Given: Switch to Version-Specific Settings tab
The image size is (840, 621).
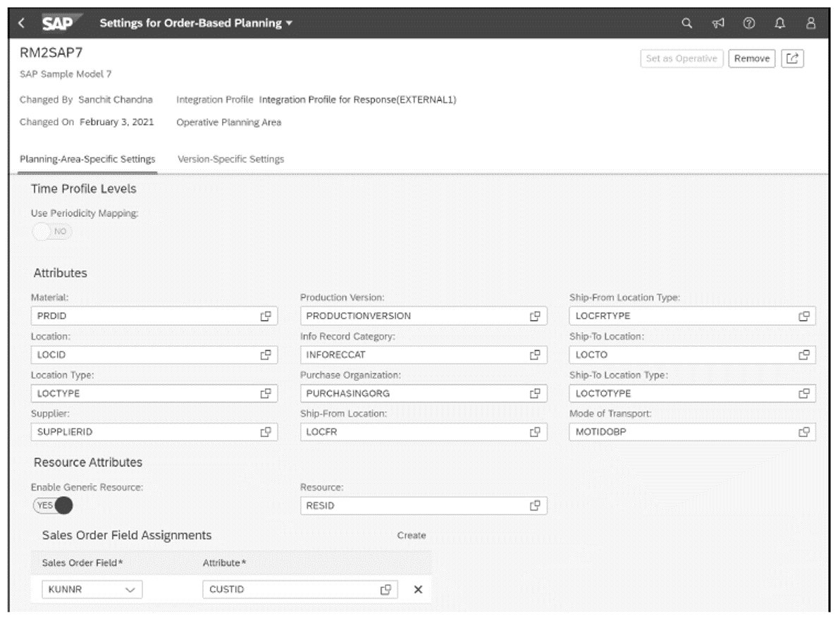Looking at the screenshot, I should tap(233, 159).
